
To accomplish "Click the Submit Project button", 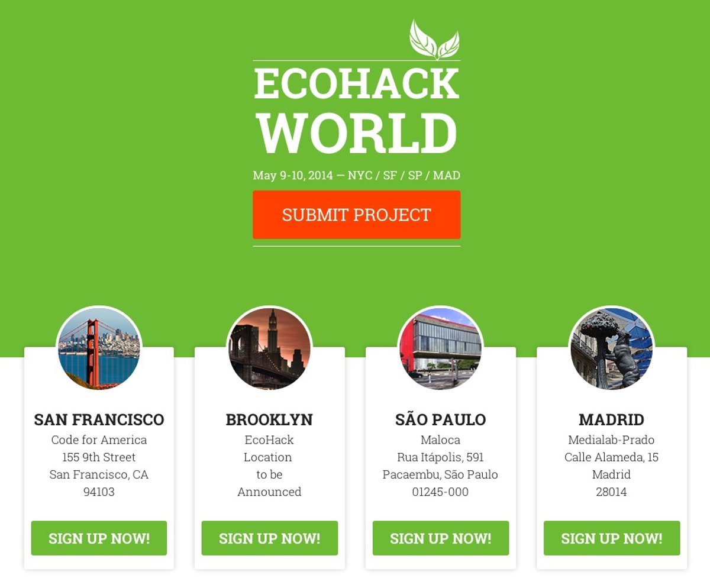I will tap(357, 215).
